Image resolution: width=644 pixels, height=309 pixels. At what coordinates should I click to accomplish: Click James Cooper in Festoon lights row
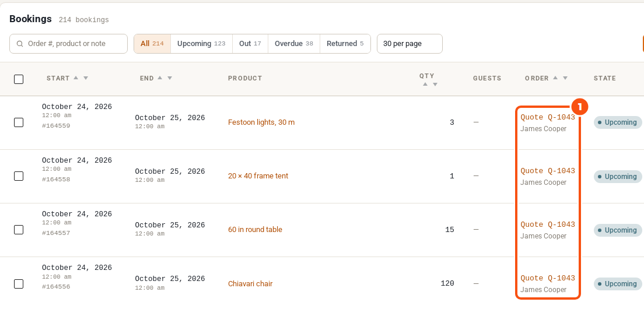tap(544, 129)
